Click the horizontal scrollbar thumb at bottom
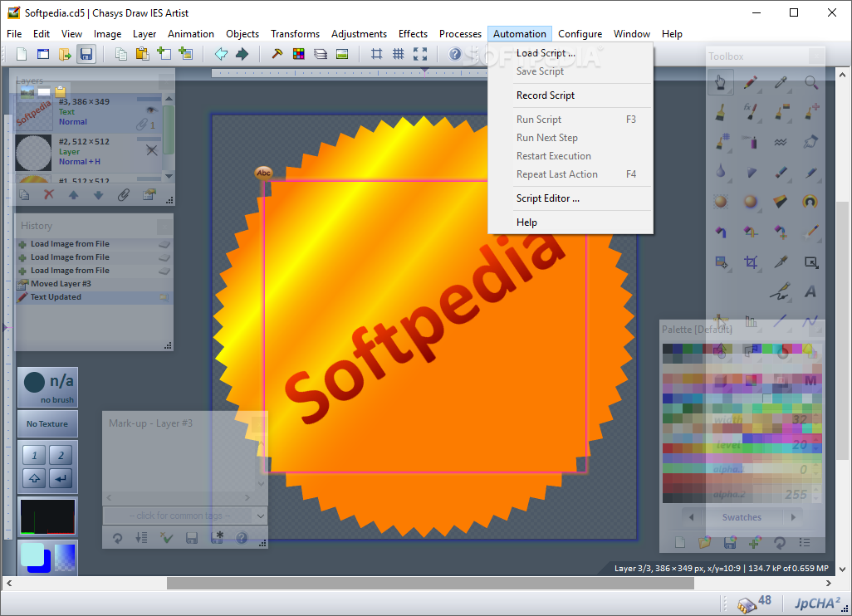The image size is (852, 616). 430,583
